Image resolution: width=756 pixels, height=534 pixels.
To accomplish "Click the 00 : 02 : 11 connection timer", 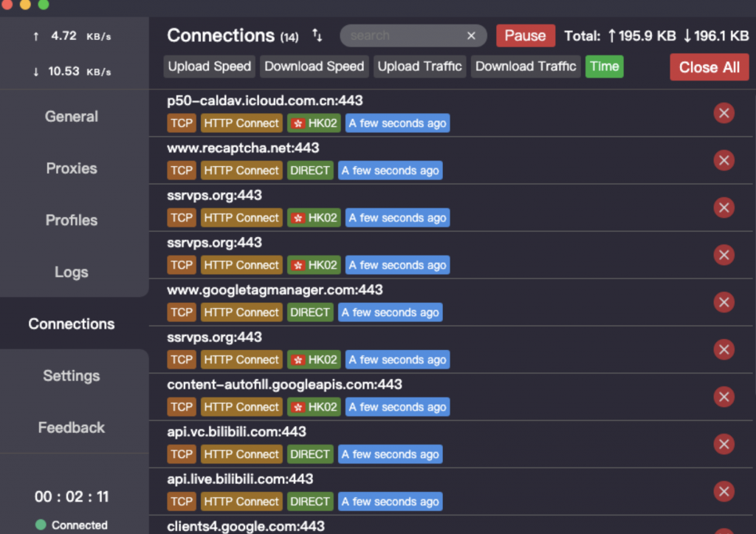I will (x=72, y=496).
